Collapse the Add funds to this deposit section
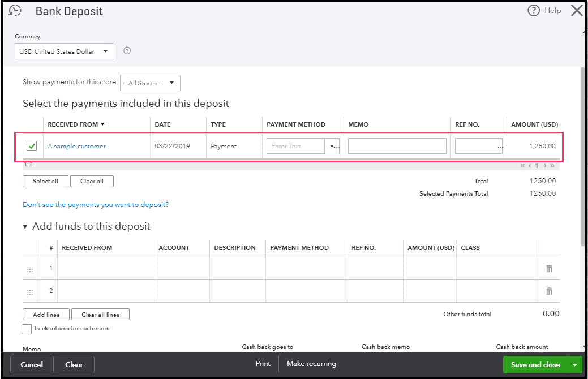This screenshot has width=588, height=379. (x=24, y=226)
